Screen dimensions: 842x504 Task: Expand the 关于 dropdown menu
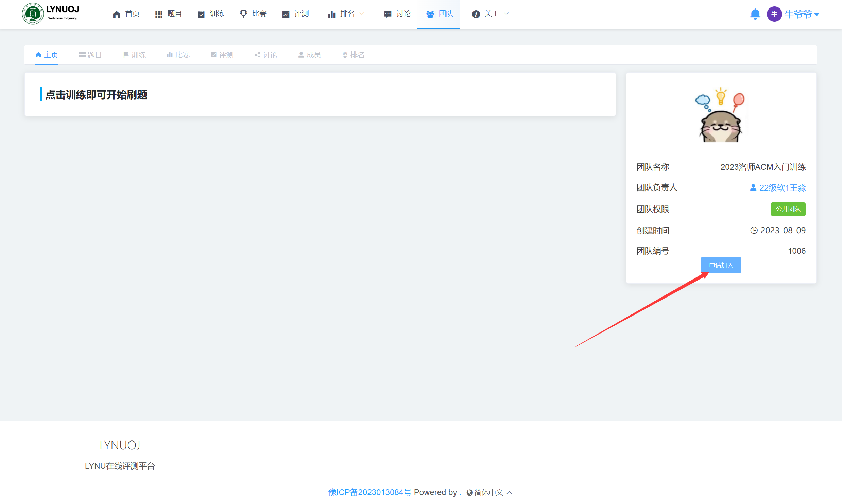click(x=490, y=14)
